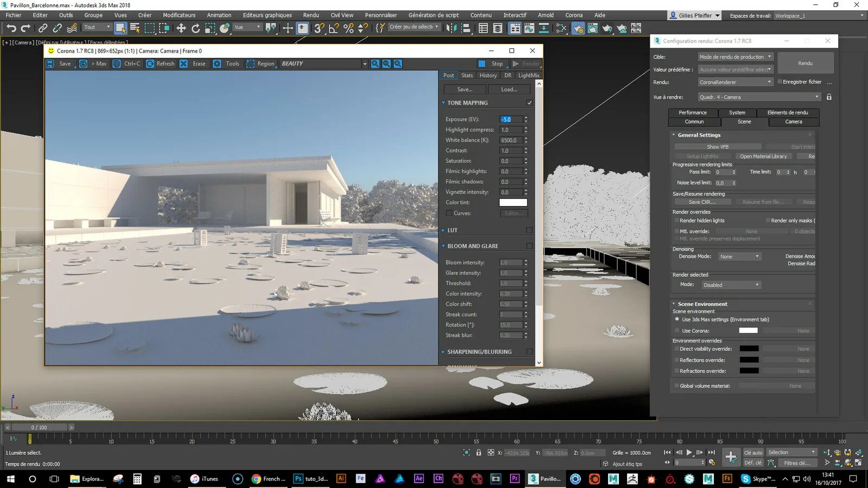The width and height of the screenshot is (868, 488).
Task: Enable the Bloom and Glare checkbox
Action: pyautogui.click(x=529, y=246)
